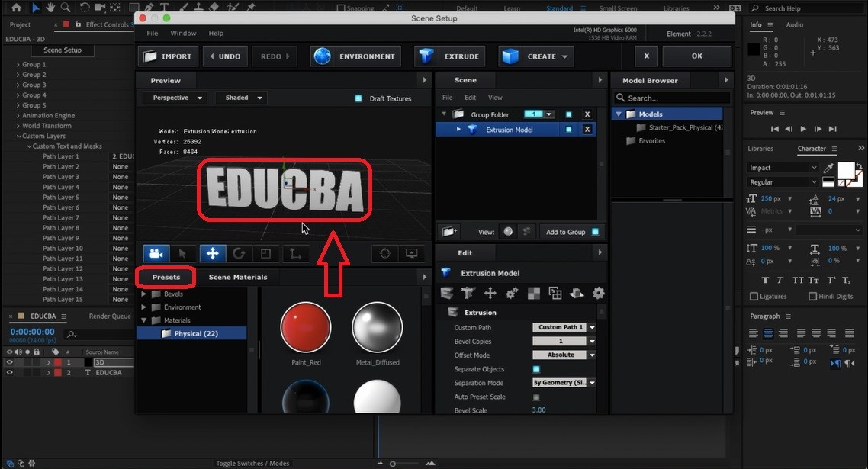The width and height of the screenshot is (868, 469).
Task: Select the sphere view icon in Scene panel
Action: [508, 232]
